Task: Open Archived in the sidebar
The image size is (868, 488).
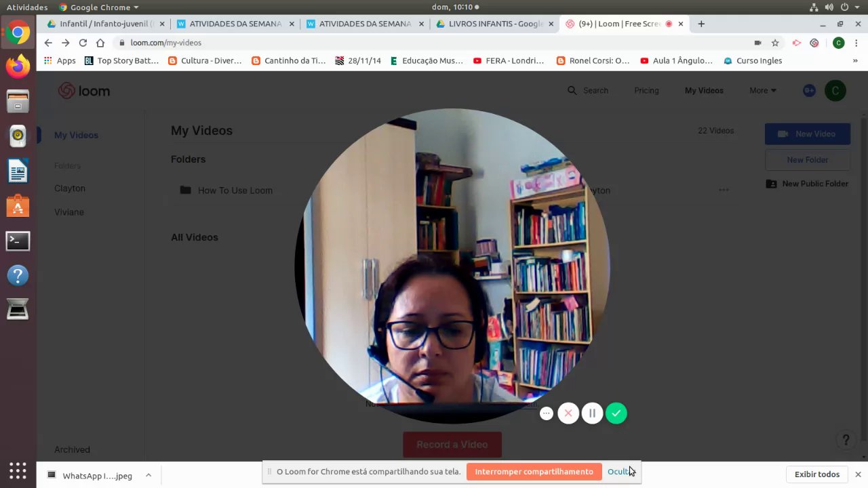Action: coord(72,449)
